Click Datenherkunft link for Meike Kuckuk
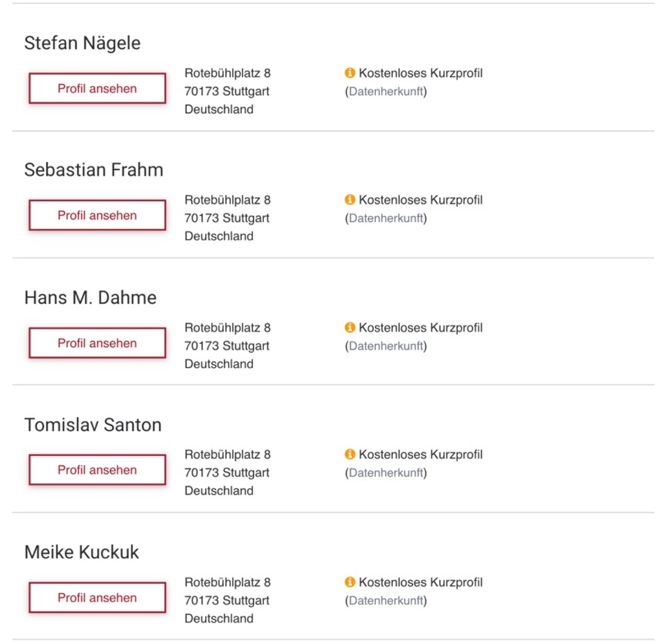 point(386,600)
